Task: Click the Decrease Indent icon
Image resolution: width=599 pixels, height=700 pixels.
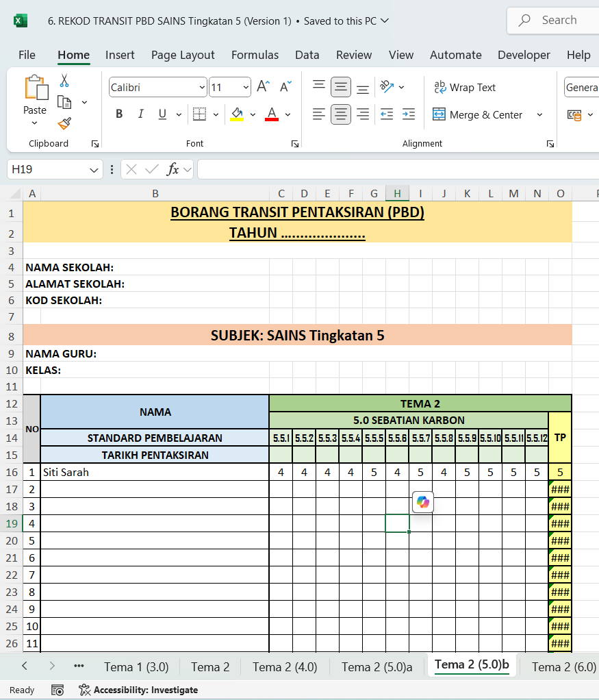Action: pos(387,114)
